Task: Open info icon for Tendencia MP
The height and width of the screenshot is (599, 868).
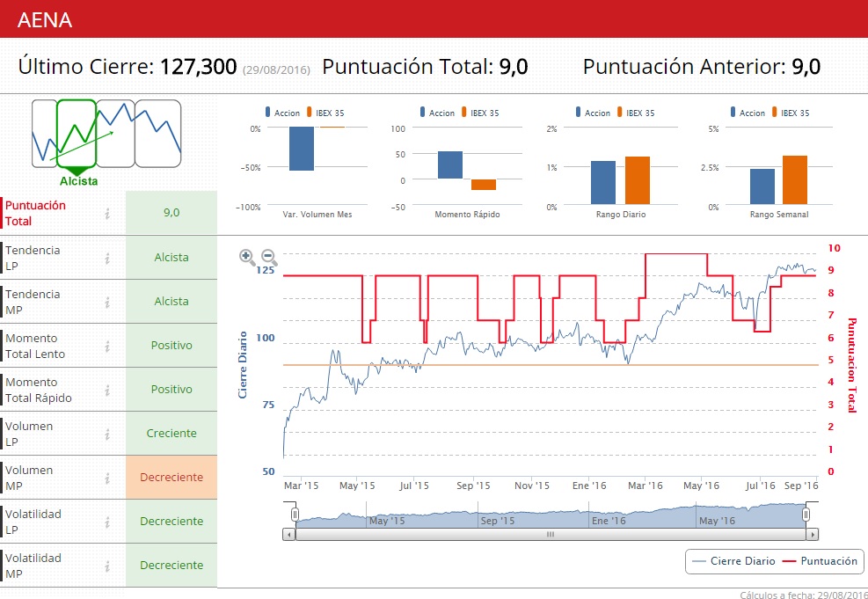Action: click(x=107, y=302)
